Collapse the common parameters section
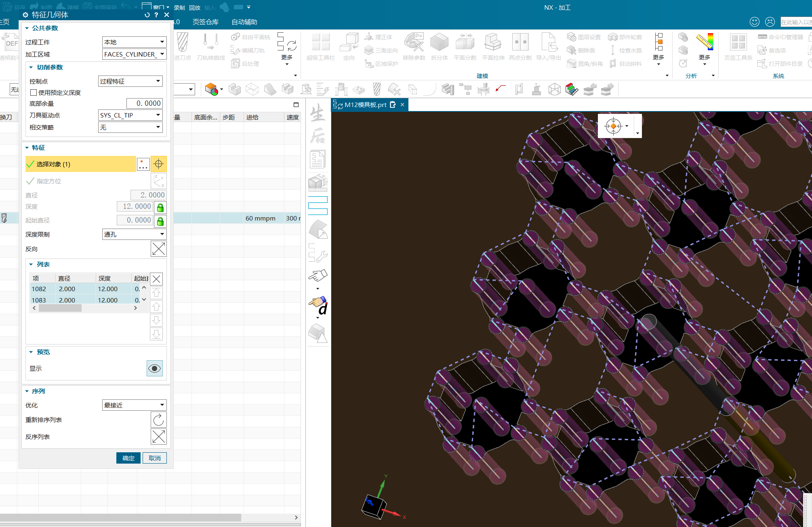This screenshot has height=527, width=812. point(27,28)
